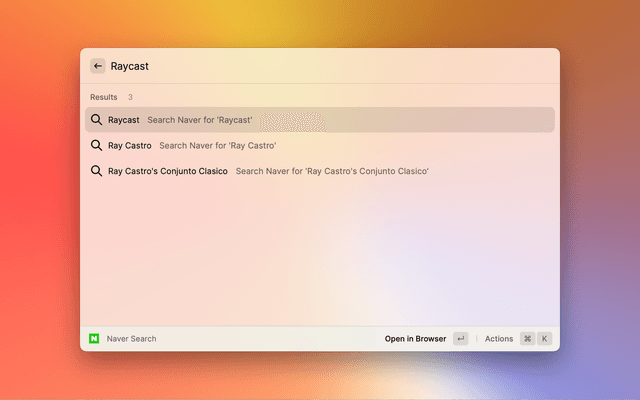Image resolution: width=640 pixels, height=400 pixels.
Task: Choose the 'Ray Castro's Conjunto Clasico' result title
Action: click(168, 171)
